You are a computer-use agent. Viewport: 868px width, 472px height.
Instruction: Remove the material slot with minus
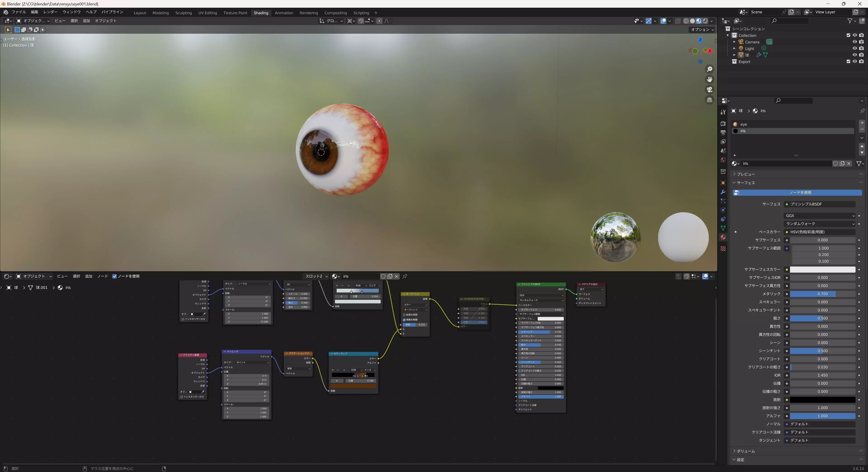[x=862, y=129]
